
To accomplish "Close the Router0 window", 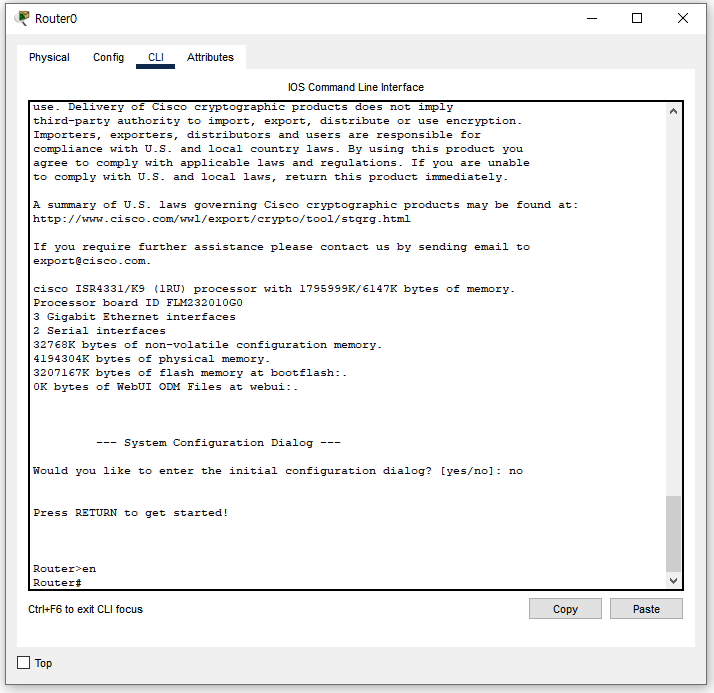I will pyautogui.click(x=683, y=18).
